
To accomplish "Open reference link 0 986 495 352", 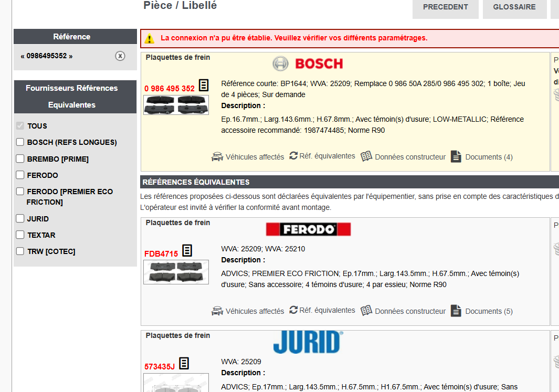I will point(170,88).
